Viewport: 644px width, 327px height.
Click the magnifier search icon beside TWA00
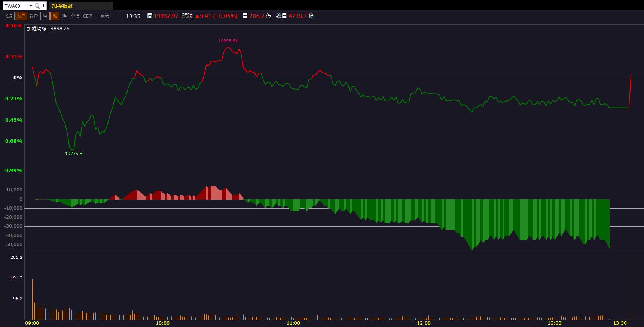37,6
